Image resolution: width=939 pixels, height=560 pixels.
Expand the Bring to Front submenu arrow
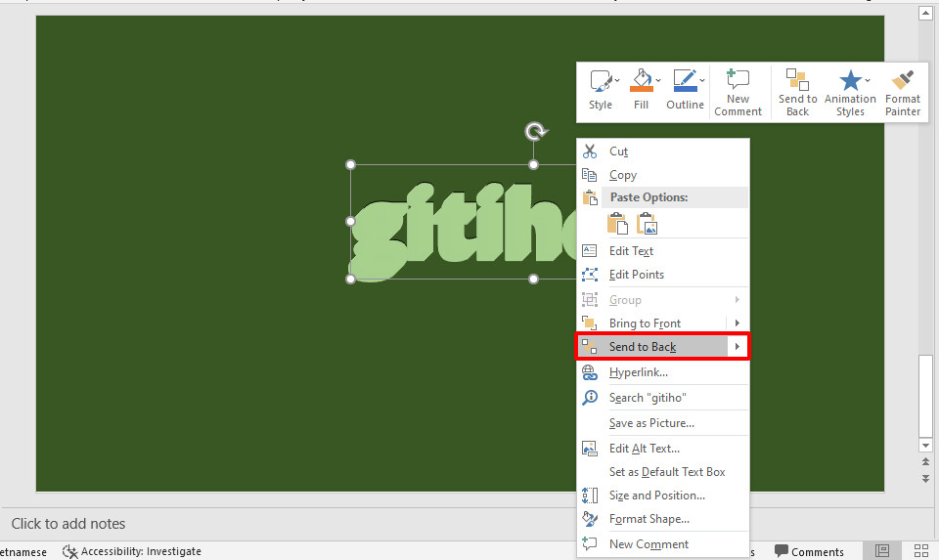(738, 323)
